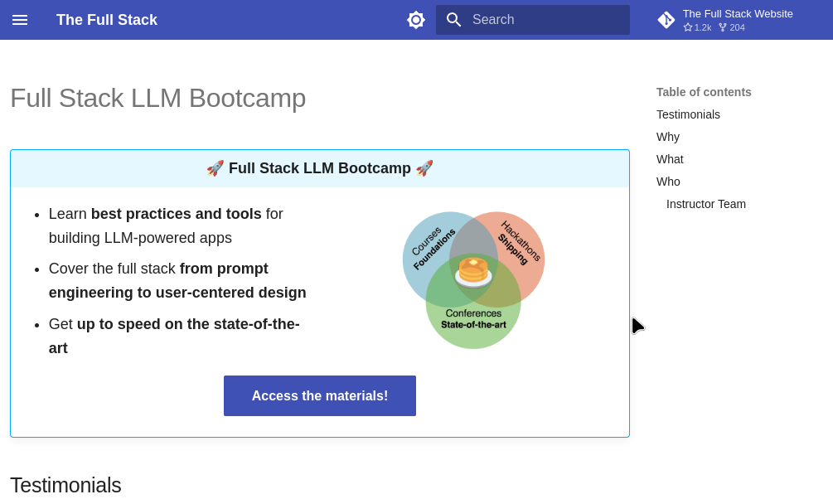
Task: Click the pancake stack Venn diagram image
Action: [473, 271]
